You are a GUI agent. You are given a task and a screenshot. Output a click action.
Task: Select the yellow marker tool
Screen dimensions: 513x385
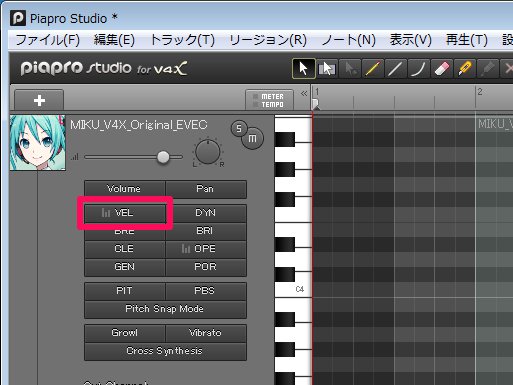(x=464, y=69)
